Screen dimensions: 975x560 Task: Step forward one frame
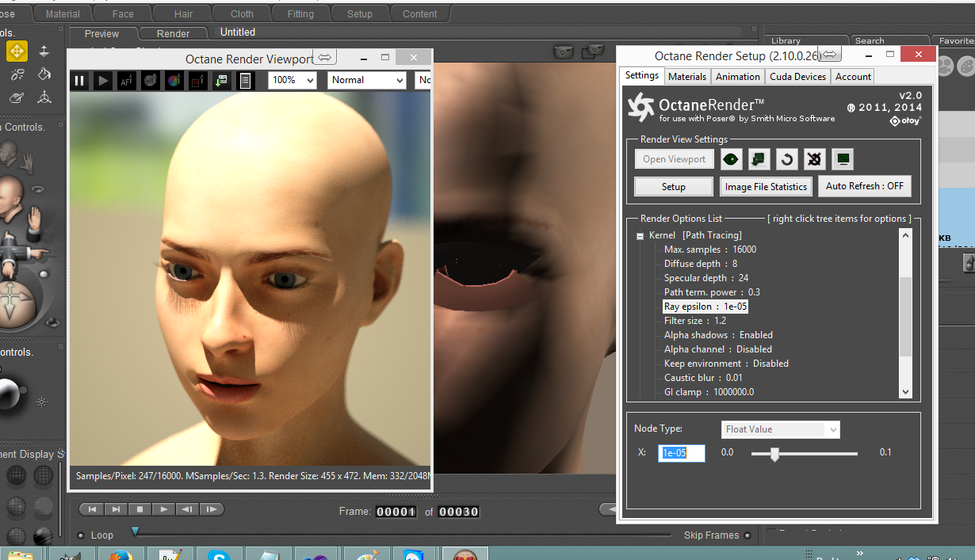tap(210, 509)
